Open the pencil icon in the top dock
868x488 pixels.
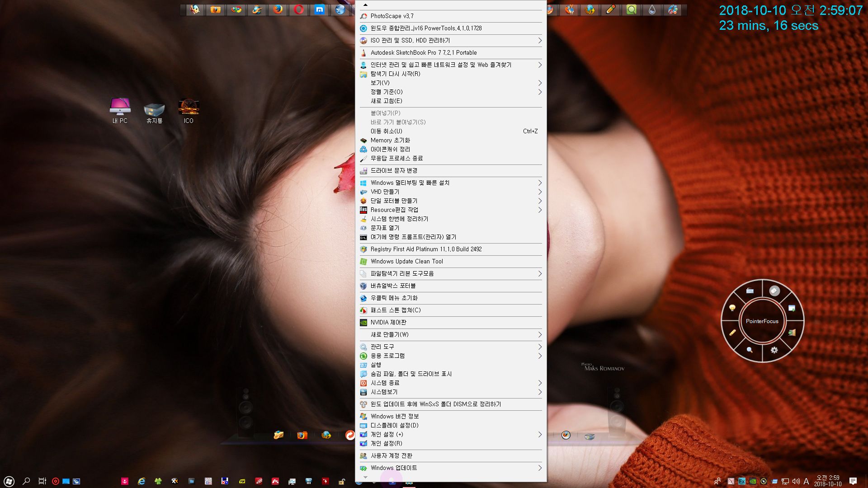[x=611, y=9]
